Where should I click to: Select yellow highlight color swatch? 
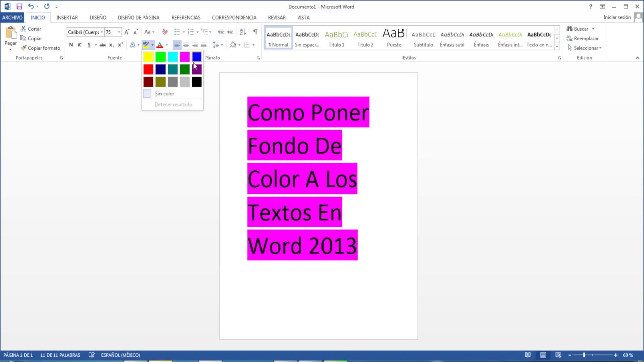pos(148,57)
